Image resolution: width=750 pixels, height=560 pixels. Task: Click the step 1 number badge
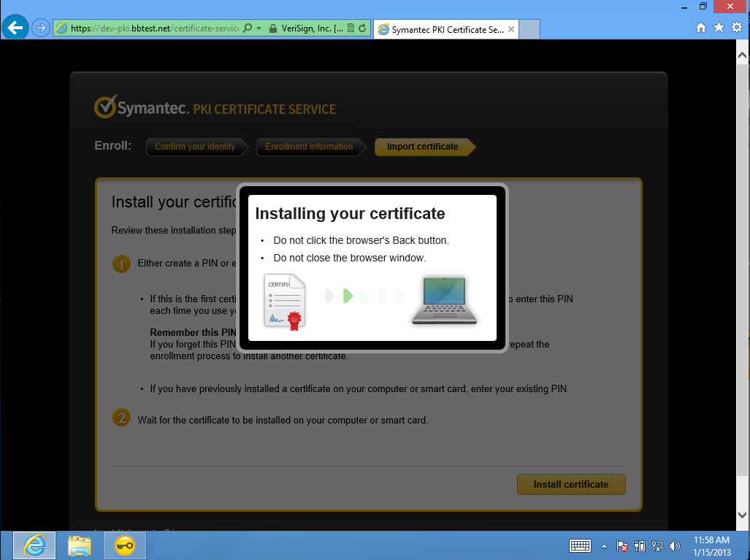[121, 264]
